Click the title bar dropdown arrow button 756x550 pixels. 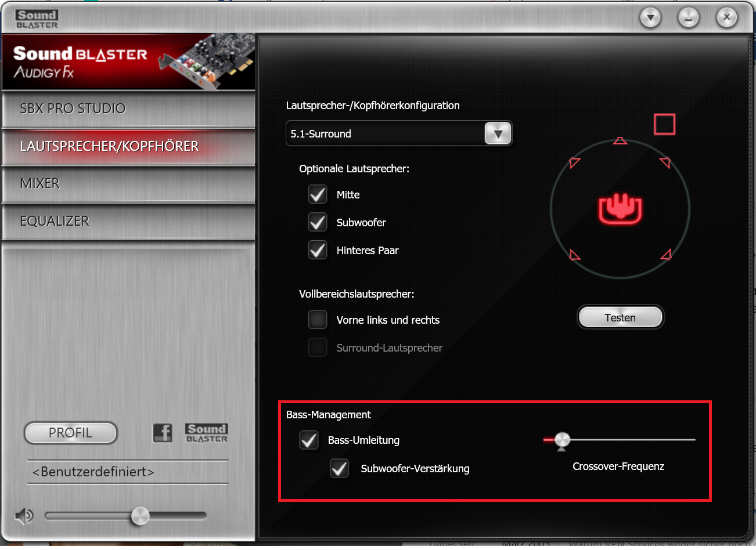tap(650, 18)
